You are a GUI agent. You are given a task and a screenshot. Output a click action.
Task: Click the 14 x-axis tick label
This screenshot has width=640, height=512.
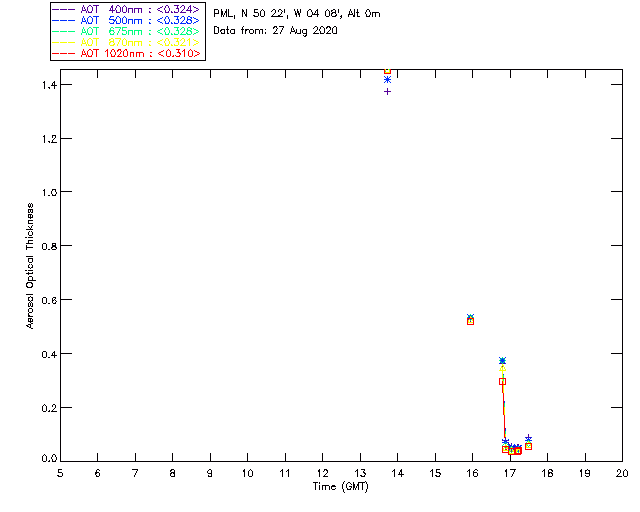pos(398,473)
